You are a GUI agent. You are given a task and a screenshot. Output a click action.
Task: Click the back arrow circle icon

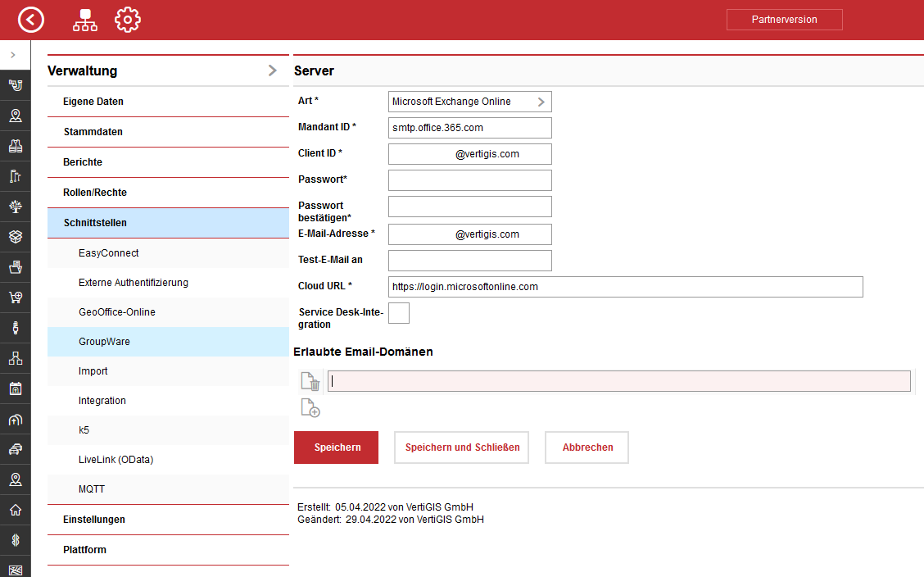click(x=30, y=20)
